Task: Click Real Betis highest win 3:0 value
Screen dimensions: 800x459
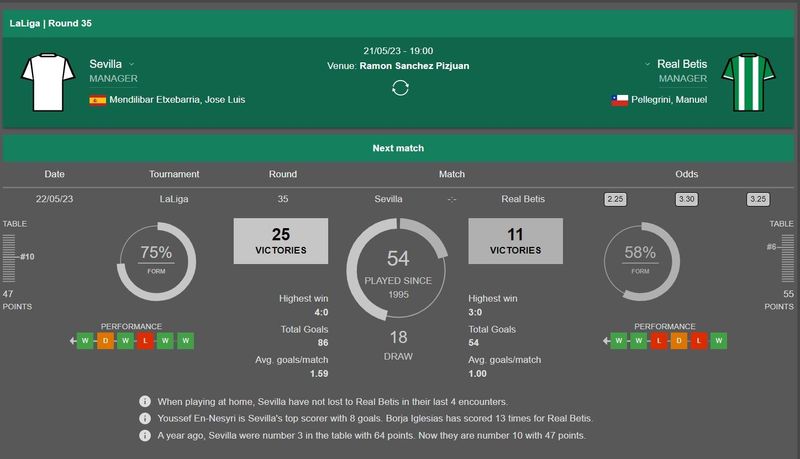Action: pos(475,312)
